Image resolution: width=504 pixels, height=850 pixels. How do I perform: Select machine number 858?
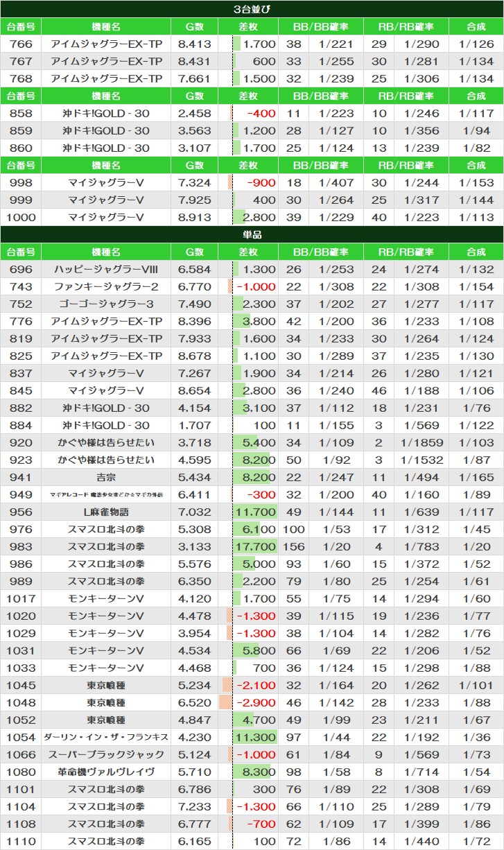(21, 113)
